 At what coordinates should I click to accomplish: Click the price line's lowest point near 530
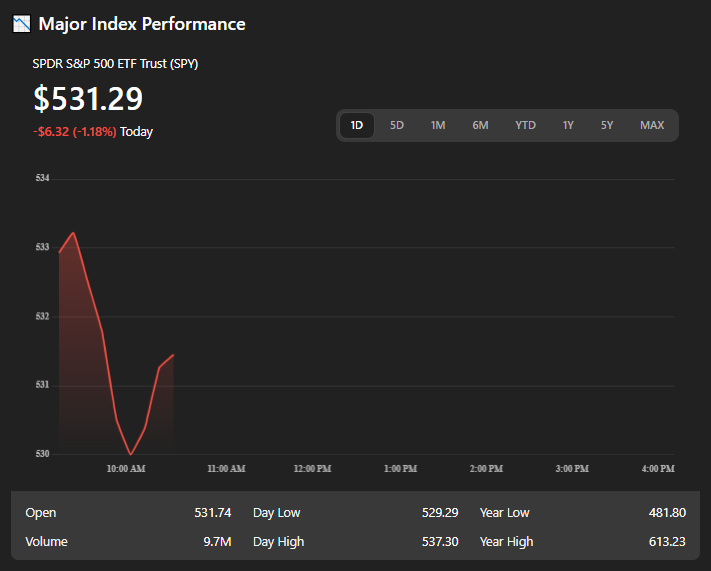pos(131,454)
